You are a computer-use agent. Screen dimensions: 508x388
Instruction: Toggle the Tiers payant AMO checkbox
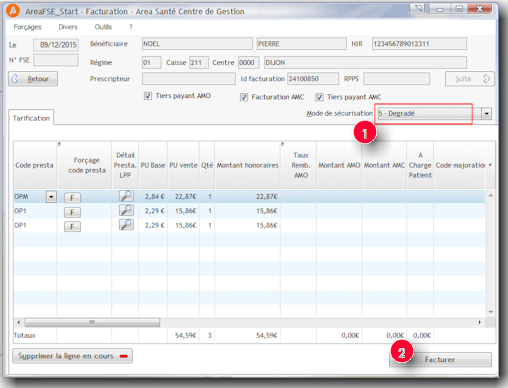click(148, 96)
